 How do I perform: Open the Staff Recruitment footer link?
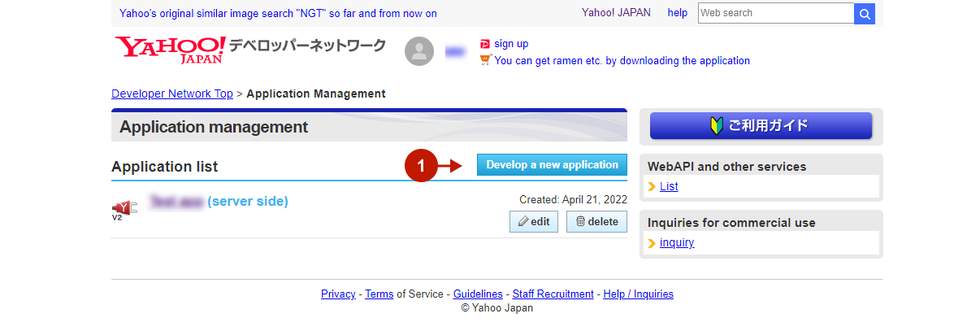pos(553,294)
